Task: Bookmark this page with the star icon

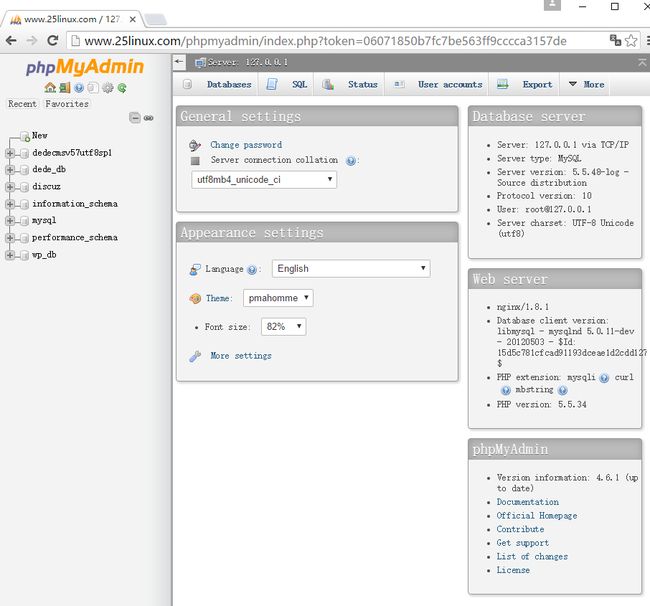Action: click(x=631, y=41)
